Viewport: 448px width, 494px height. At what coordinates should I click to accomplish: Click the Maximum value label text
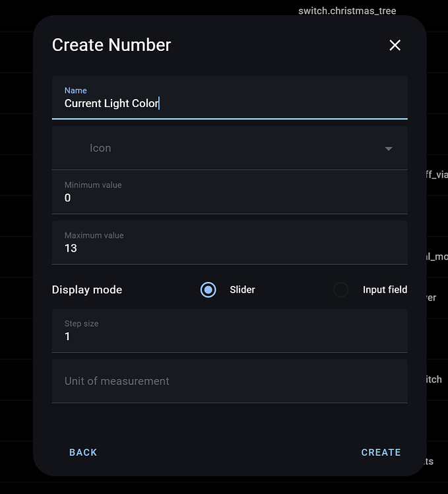[94, 235]
